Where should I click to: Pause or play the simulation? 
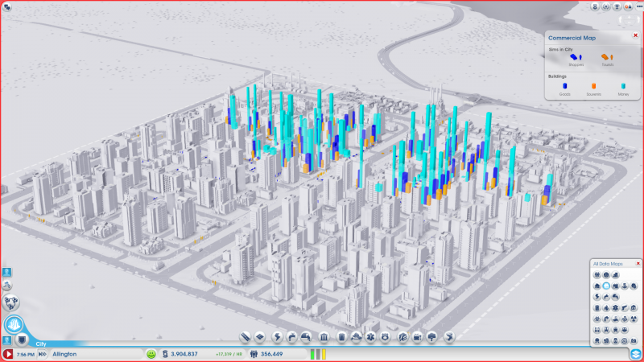tap(8, 354)
